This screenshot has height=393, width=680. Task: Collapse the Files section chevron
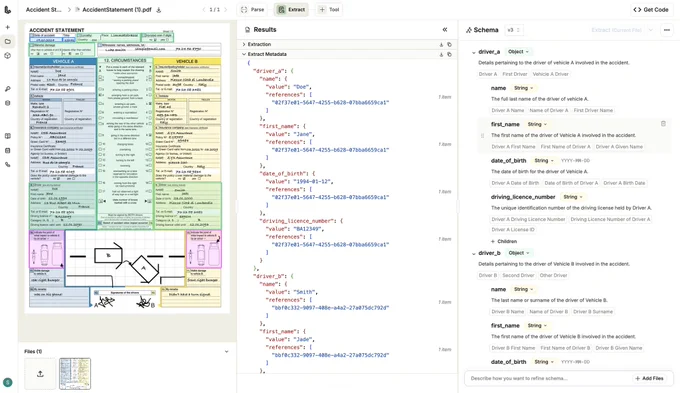click(226, 351)
